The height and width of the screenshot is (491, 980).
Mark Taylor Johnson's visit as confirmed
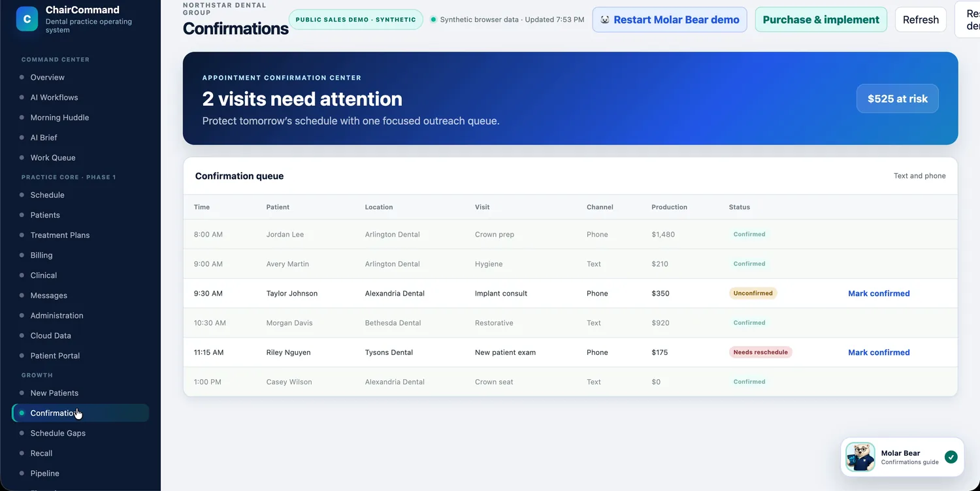click(x=879, y=294)
